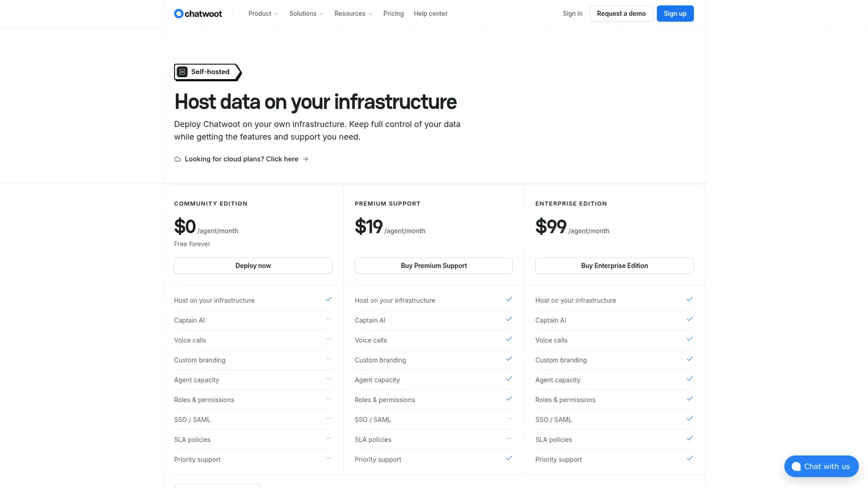Click Community Custom branding row label
Screen dimensions: 868x488
tap(199, 360)
